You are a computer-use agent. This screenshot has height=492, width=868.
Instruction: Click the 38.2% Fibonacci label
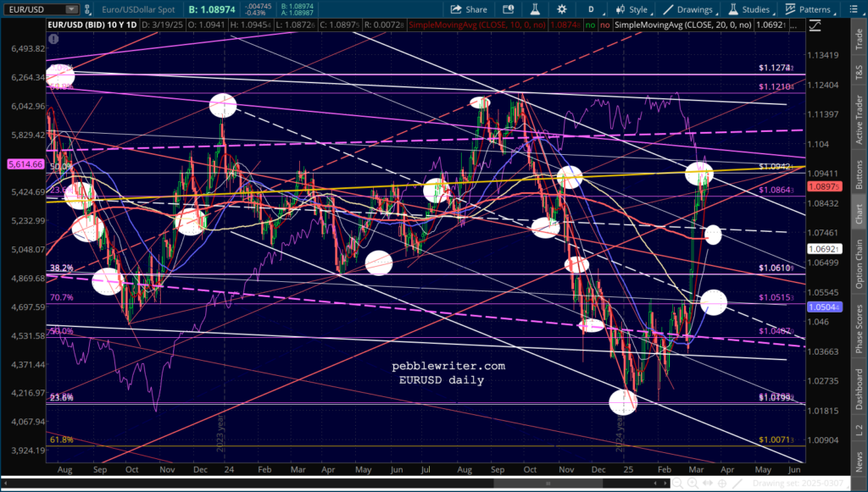point(61,268)
